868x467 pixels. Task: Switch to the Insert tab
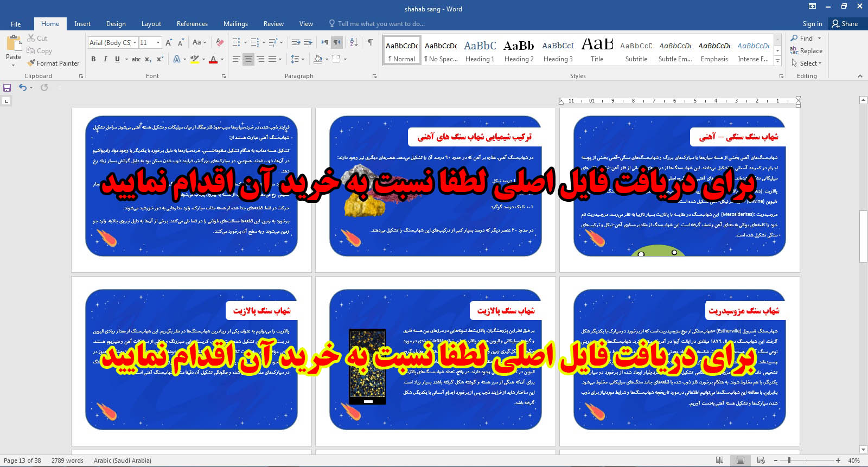click(82, 24)
